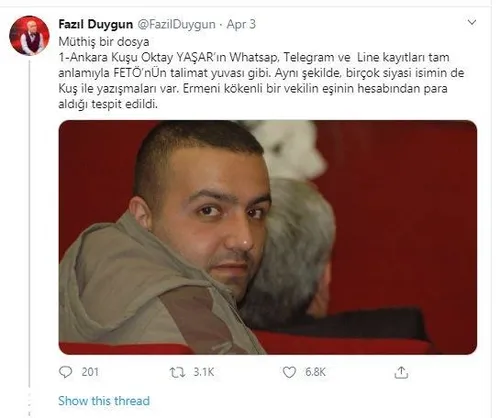Retweet this post using the retweet icon
This screenshot has height=418, width=500.
click(x=177, y=372)
